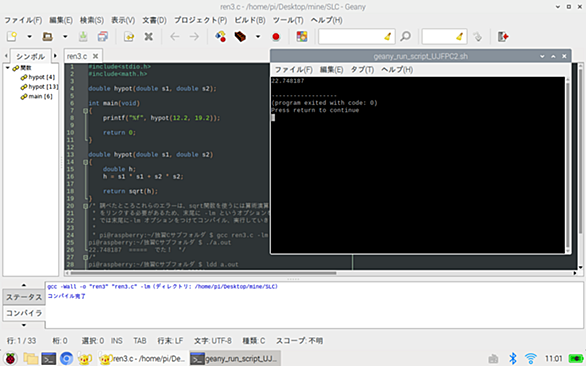Click the toolbar search text field
Viewport: 586px width, 366px height.
pyautogui.click(x=350, y=37)
